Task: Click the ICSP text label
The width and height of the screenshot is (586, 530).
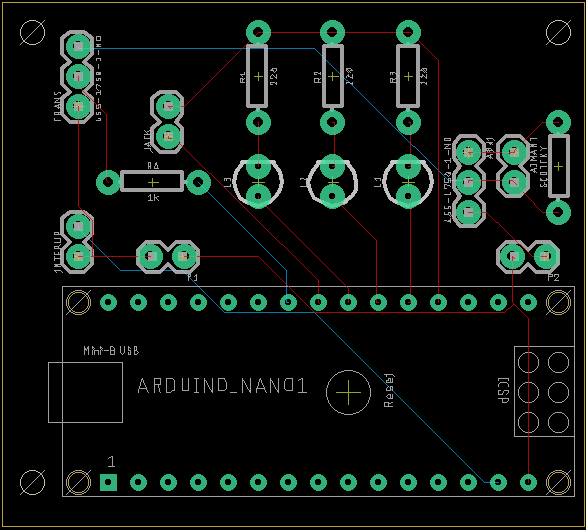Action: pos(504,390)
